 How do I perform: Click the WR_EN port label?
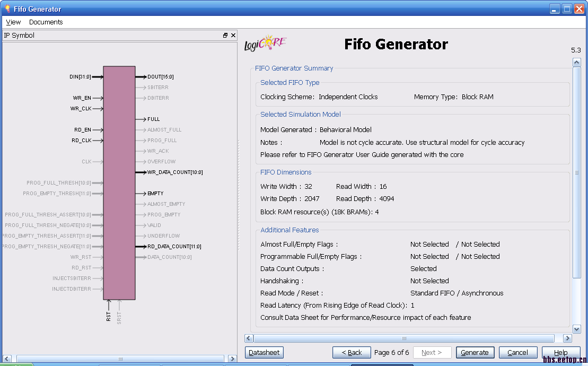click(82, 98)
